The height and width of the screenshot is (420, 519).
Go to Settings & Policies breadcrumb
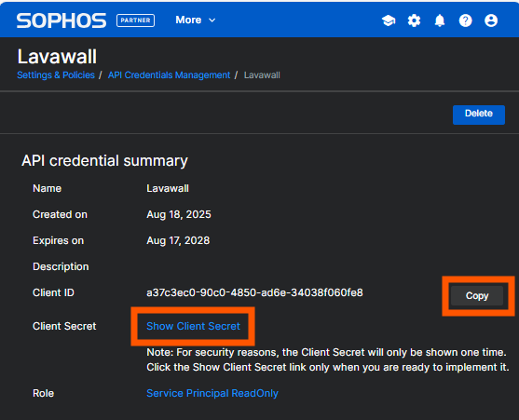tap(56, 75)
